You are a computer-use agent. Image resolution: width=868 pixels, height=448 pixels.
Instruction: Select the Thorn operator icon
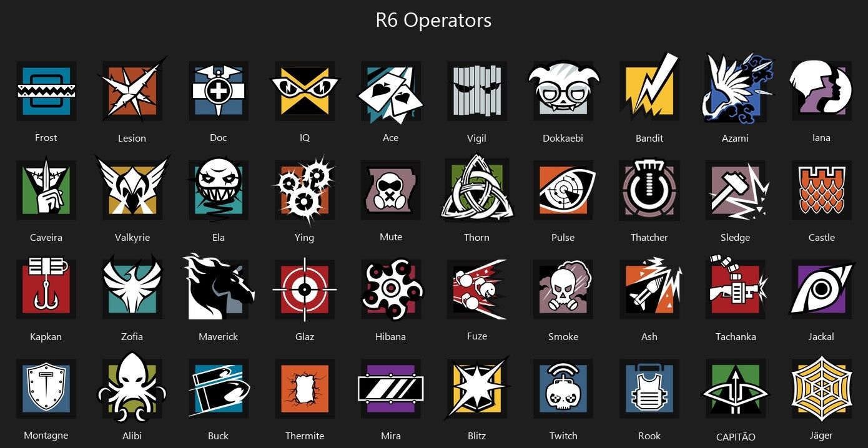477,190
